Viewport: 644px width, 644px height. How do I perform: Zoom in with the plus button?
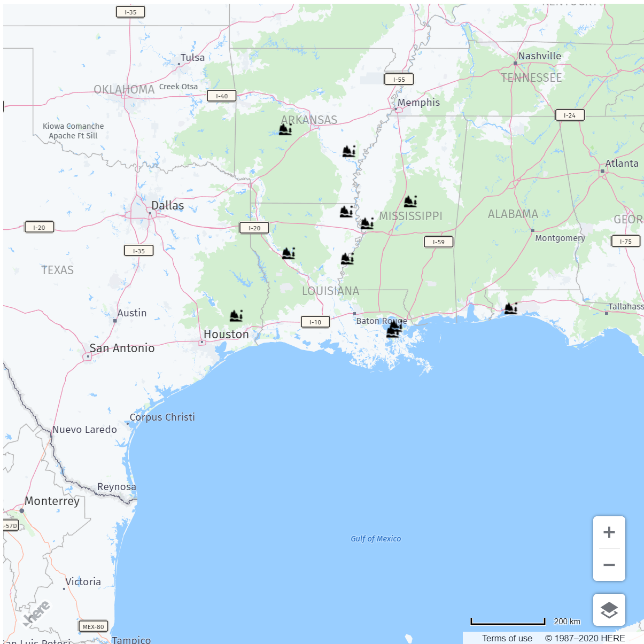click(609, 532)
